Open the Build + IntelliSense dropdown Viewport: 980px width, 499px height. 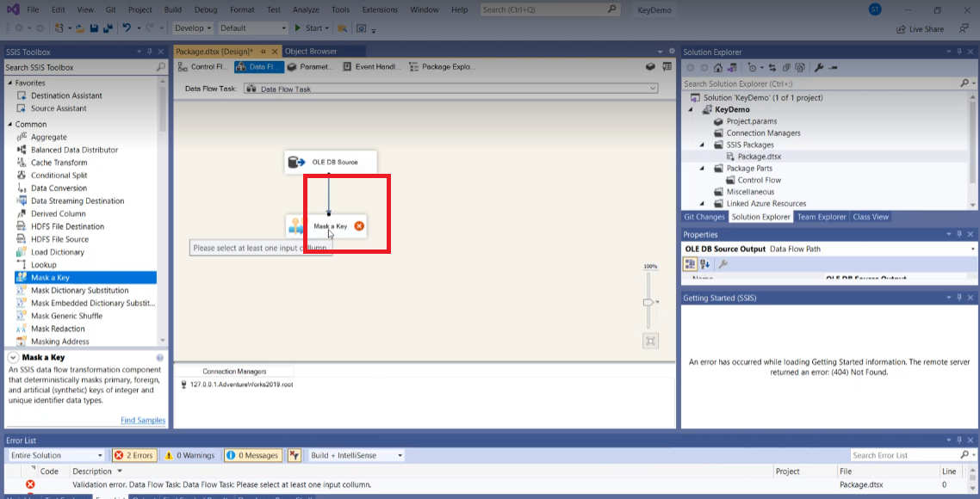click(x=355, y=455)
